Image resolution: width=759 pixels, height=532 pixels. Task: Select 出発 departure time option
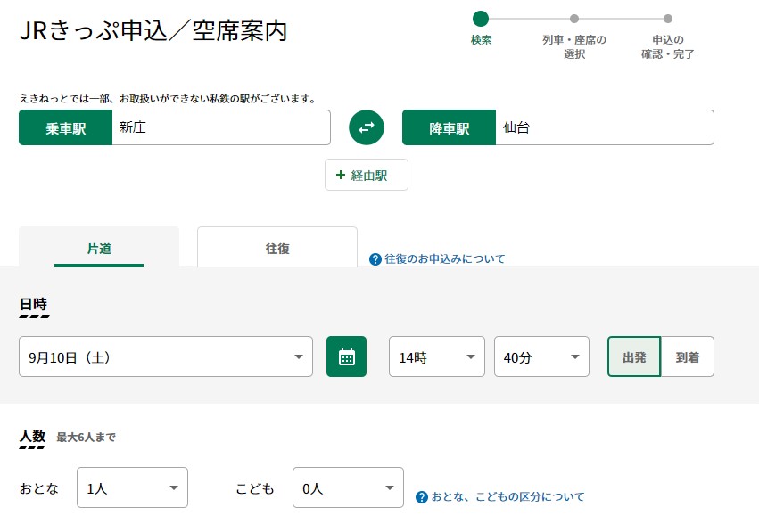[x=634, y=356]
